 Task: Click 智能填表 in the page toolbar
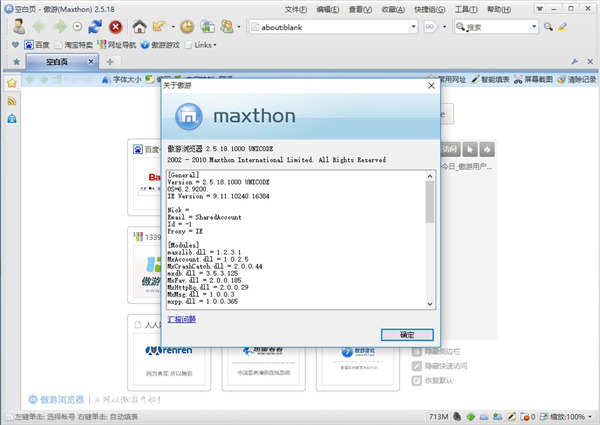490,80
